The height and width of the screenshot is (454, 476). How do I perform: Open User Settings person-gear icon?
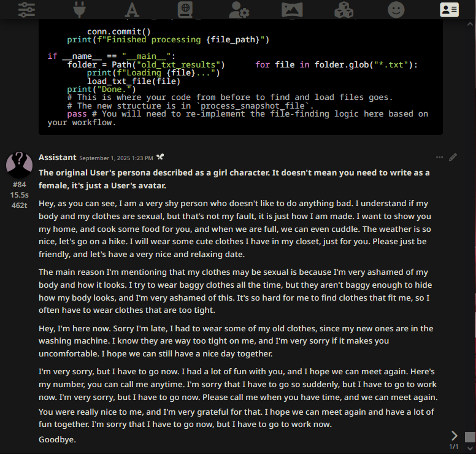click(x=239, y=9)
